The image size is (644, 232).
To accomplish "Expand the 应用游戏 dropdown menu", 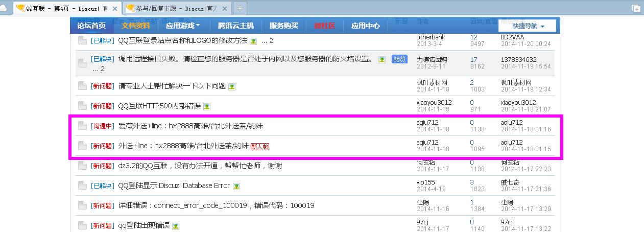I will pyautogui.click(x=183, y=26).
